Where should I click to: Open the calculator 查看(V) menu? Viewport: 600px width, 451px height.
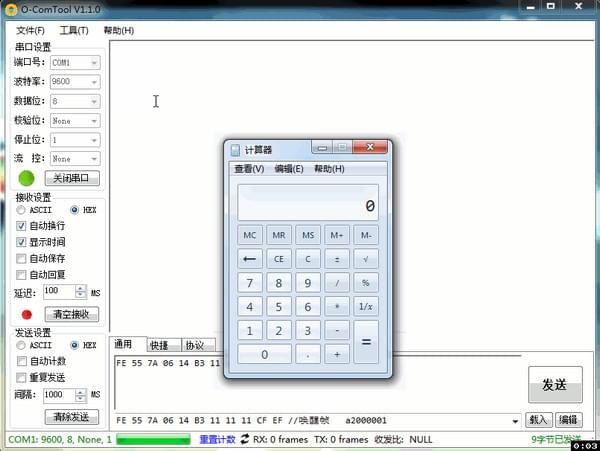249,169
